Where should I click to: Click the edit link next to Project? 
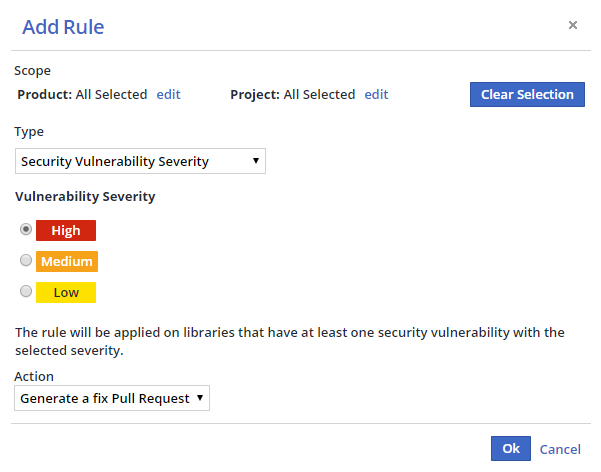coord(376,94)
